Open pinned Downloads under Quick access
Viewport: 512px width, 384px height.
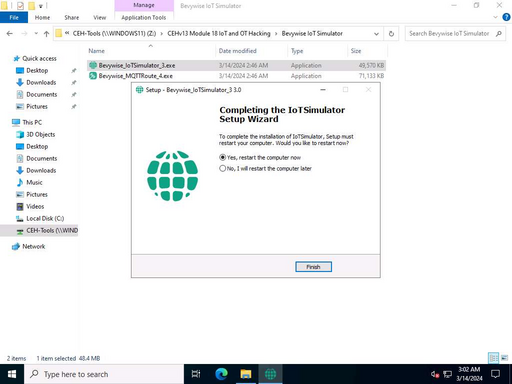[41, 82]
